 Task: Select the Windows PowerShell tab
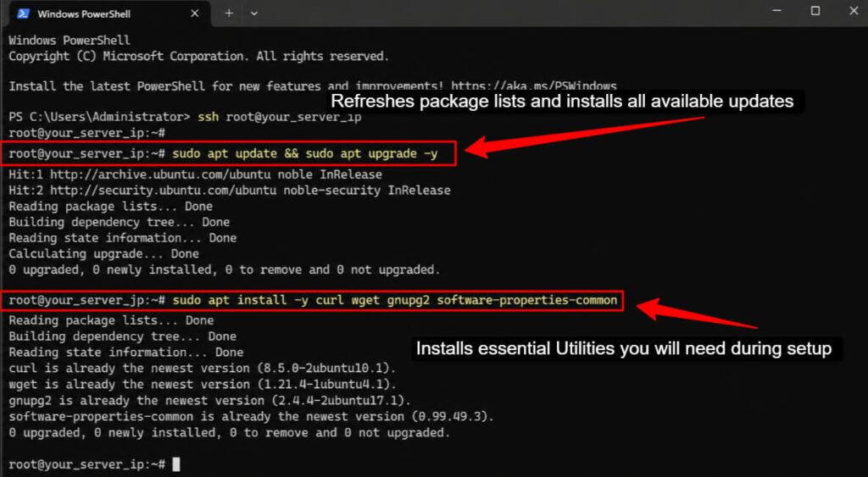pos(108,14)
